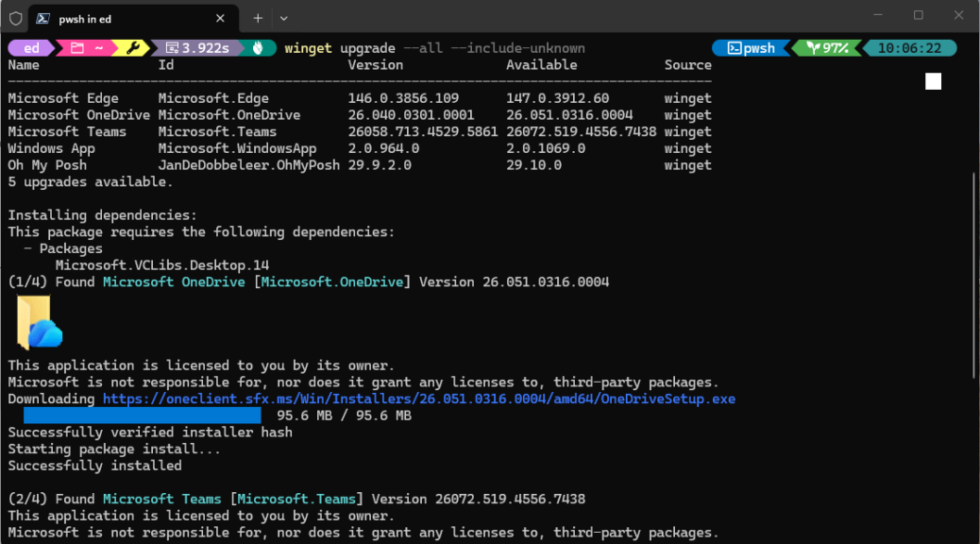Minimize the terminal window

click(874, 16)
